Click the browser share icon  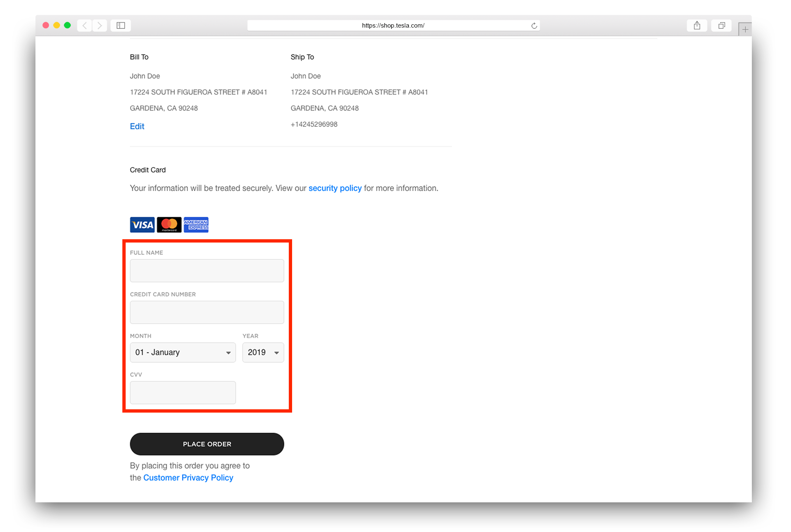tap(697, 25)
